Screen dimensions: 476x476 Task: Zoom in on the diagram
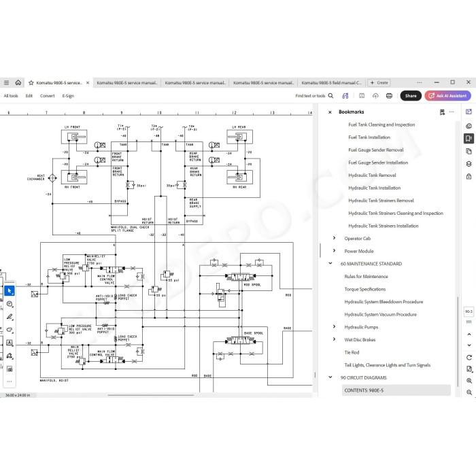469,381
